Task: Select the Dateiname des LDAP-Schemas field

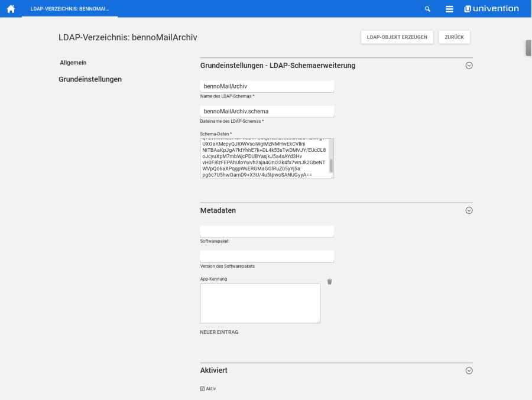Action: pyautogui.click(x=267, y=111)
